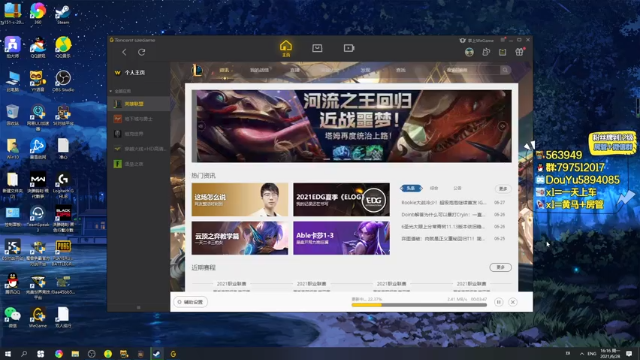Show previous banner with left carousel arrow
Viewport: 640px width, 360px height.
click(x=200, y=126)
